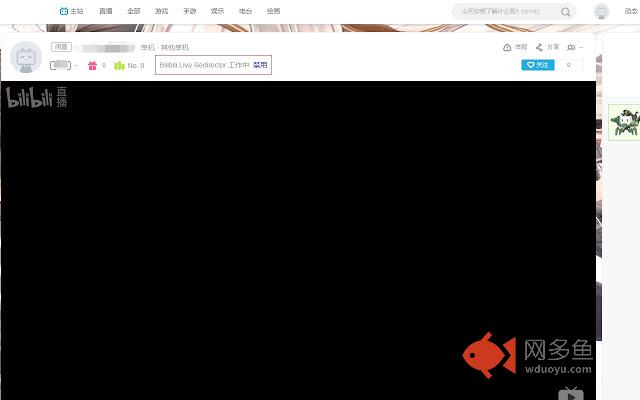
Task: Click the 分享 share label
Action: [553, 47]
